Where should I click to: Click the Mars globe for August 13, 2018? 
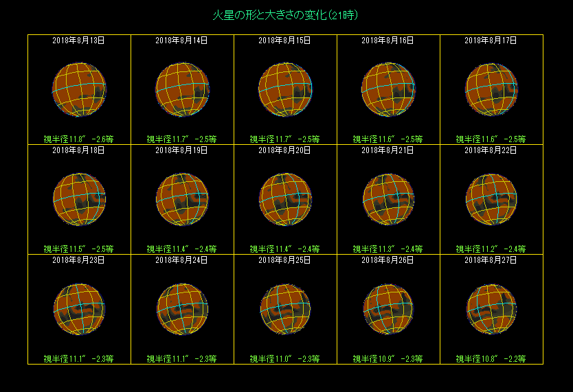[x=79, y=89]
